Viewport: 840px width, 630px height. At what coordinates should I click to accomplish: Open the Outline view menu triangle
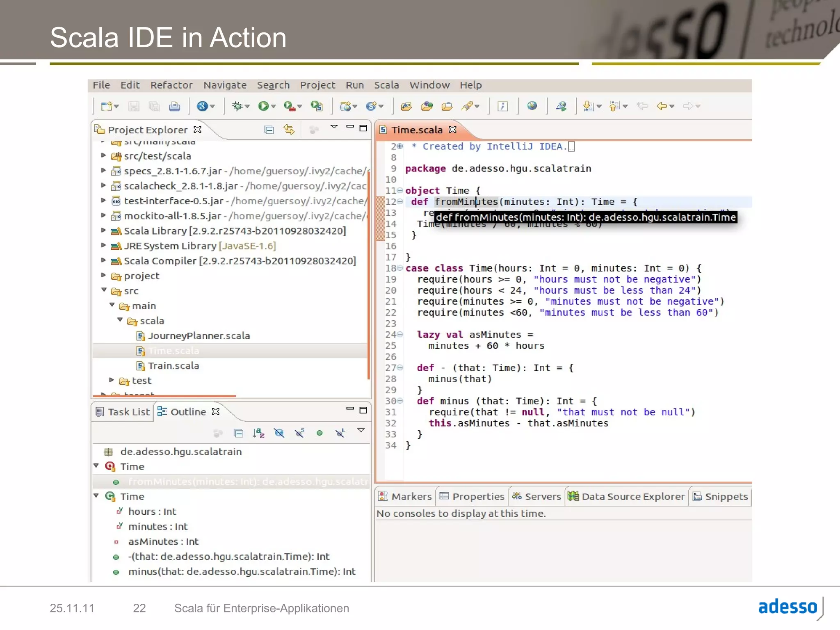(361, 430)
